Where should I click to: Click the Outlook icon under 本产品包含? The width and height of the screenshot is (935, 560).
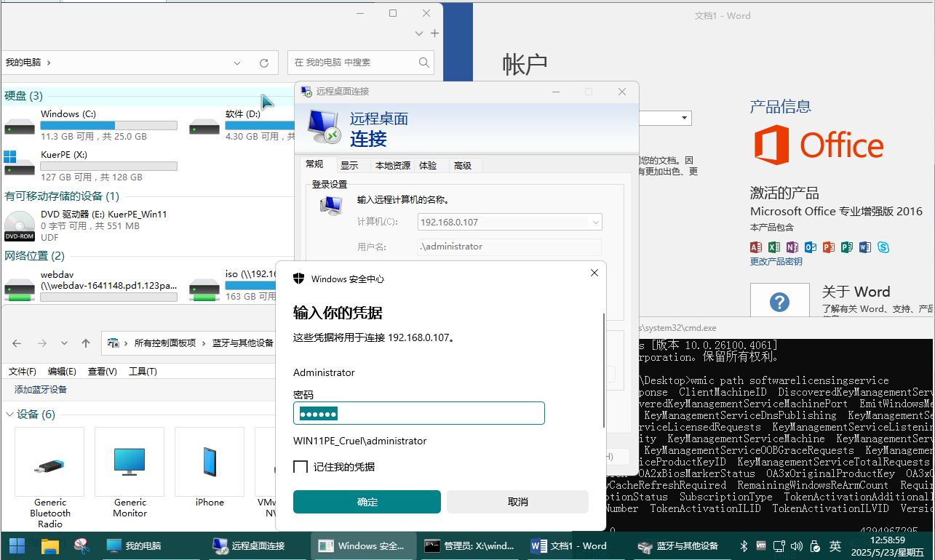811,247
